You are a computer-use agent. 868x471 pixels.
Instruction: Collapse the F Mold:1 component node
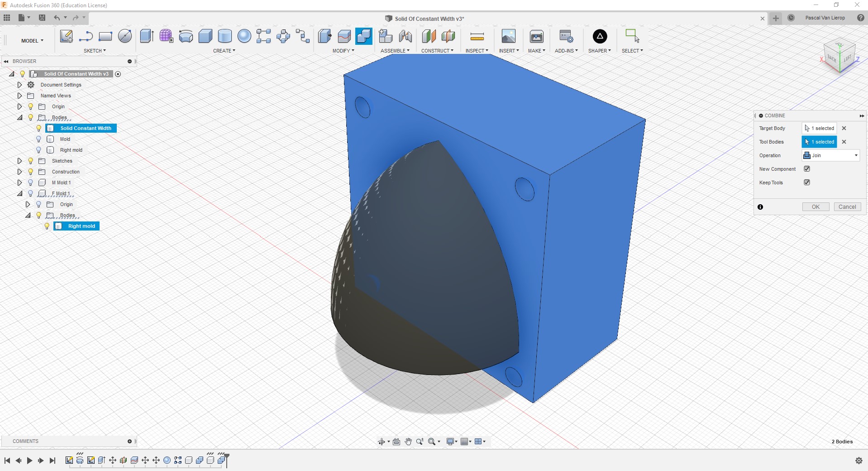(19, 193)
